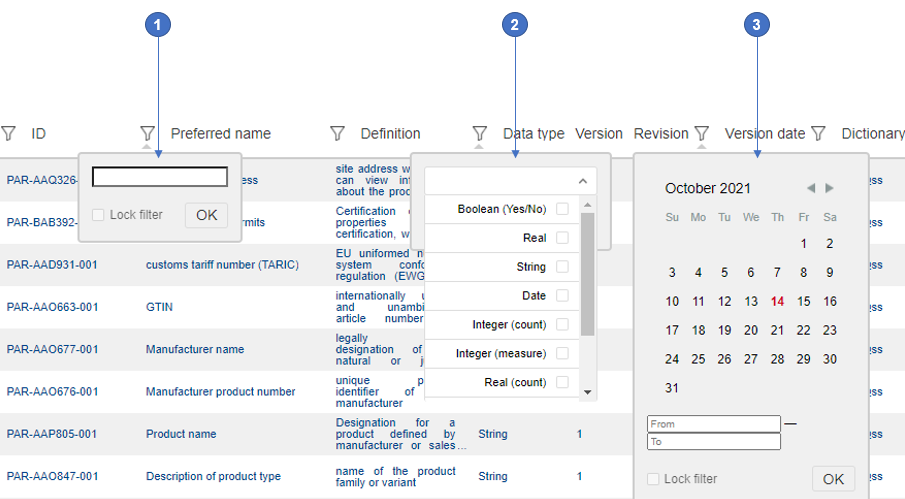Click the filter icon next to Dictionary
The image size is (905, 499).
coord(819,133)
